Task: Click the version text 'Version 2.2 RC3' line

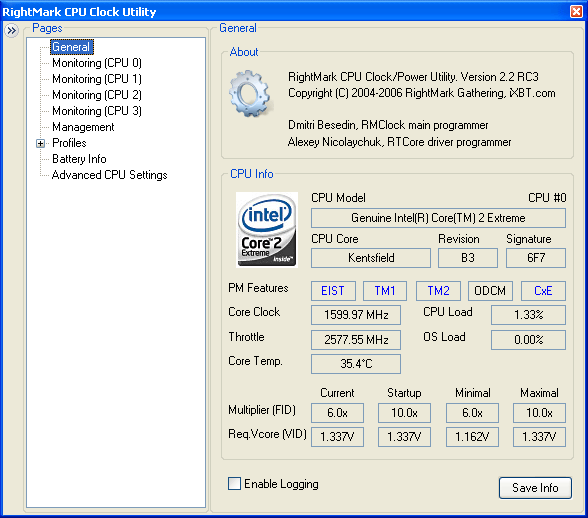Action: 413,77
